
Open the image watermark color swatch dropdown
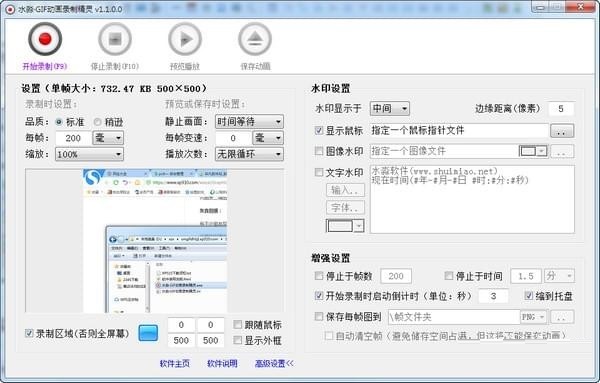(x=533, y=151)
